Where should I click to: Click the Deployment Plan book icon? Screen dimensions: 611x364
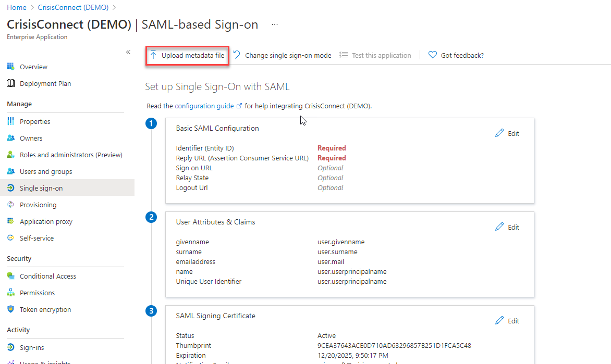pyautogui.click(x=10, y=83)
